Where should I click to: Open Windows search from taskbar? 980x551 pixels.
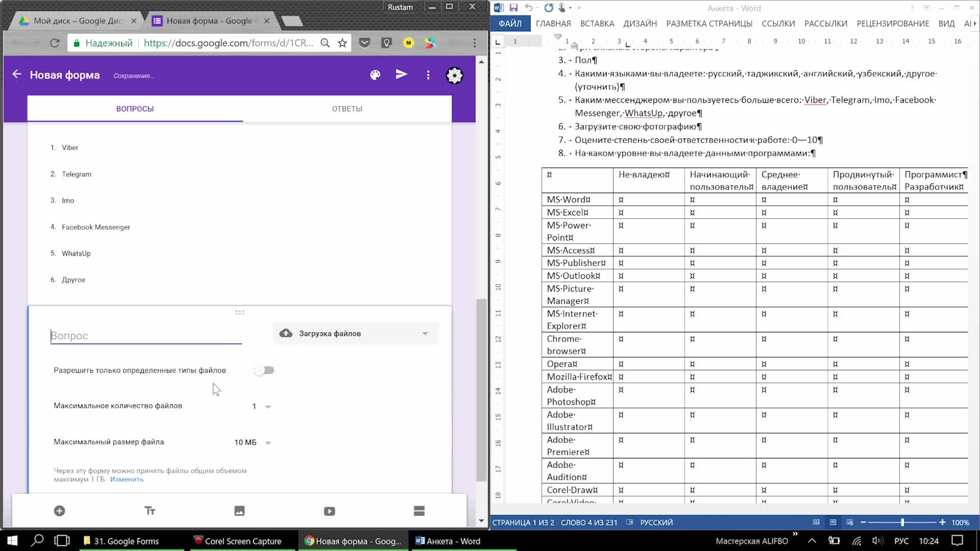click(37, 541)
